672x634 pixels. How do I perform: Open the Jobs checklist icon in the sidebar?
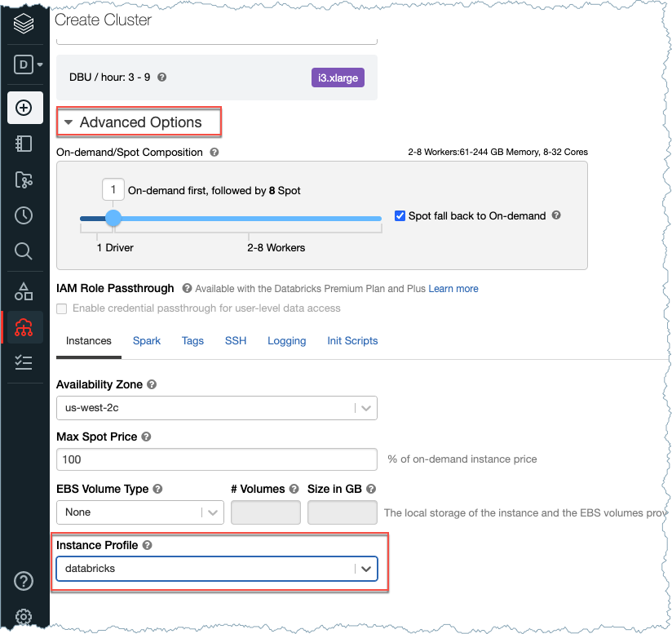click(x=24, y=362)
